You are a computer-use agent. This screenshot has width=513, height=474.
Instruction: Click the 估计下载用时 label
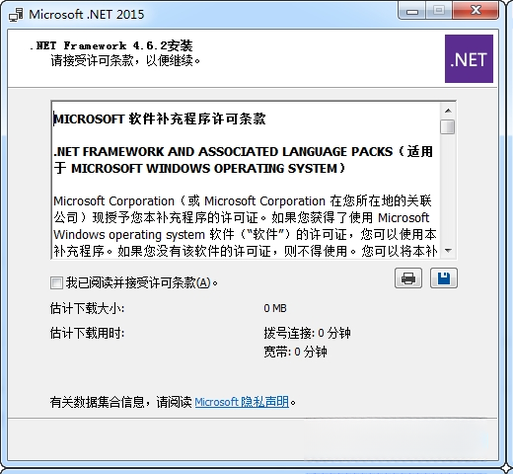click(x=87, y=333)
